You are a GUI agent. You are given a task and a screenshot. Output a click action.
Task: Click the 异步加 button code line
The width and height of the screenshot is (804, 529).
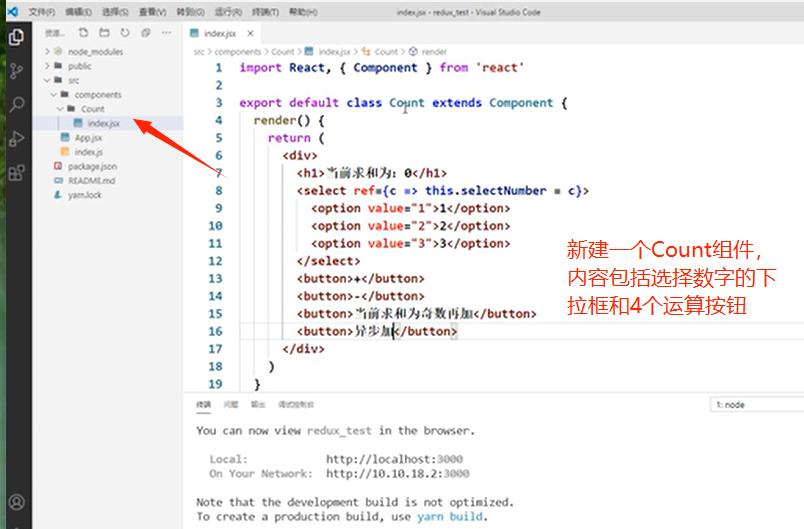coord(377,331)
